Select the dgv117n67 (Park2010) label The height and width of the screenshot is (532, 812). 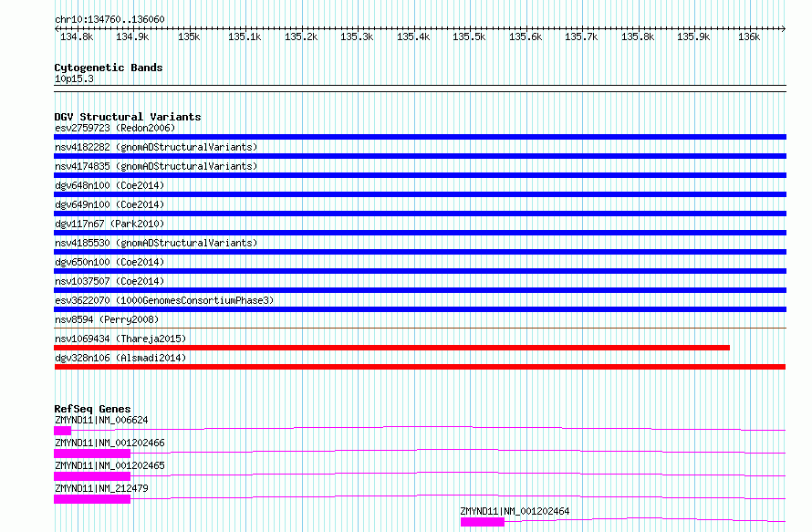[109, 224]
